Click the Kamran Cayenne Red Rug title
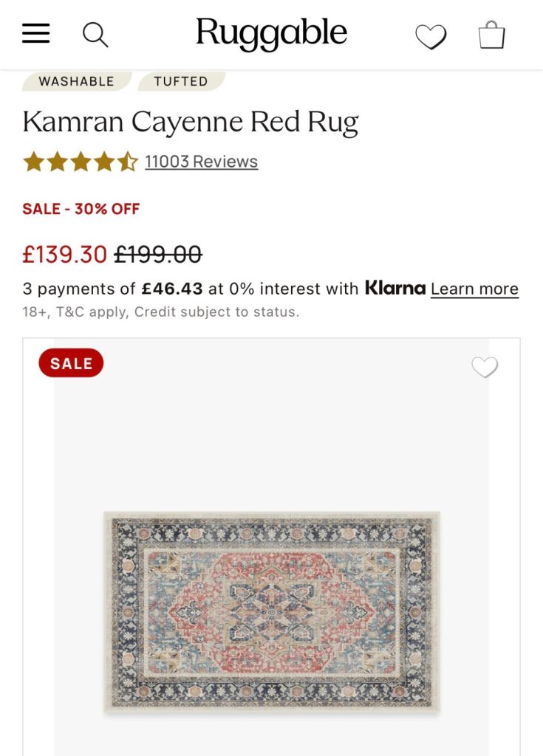 pyautogui.click(x=190, y=123)
